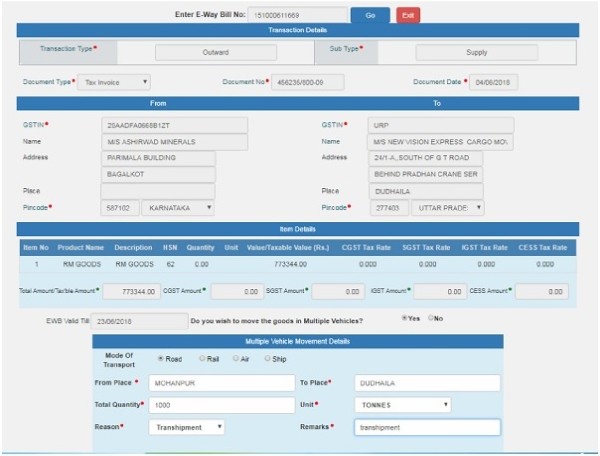Select Yes for multiple vehicles
This screenshot has width=600, height=456.
coord(404,318)
